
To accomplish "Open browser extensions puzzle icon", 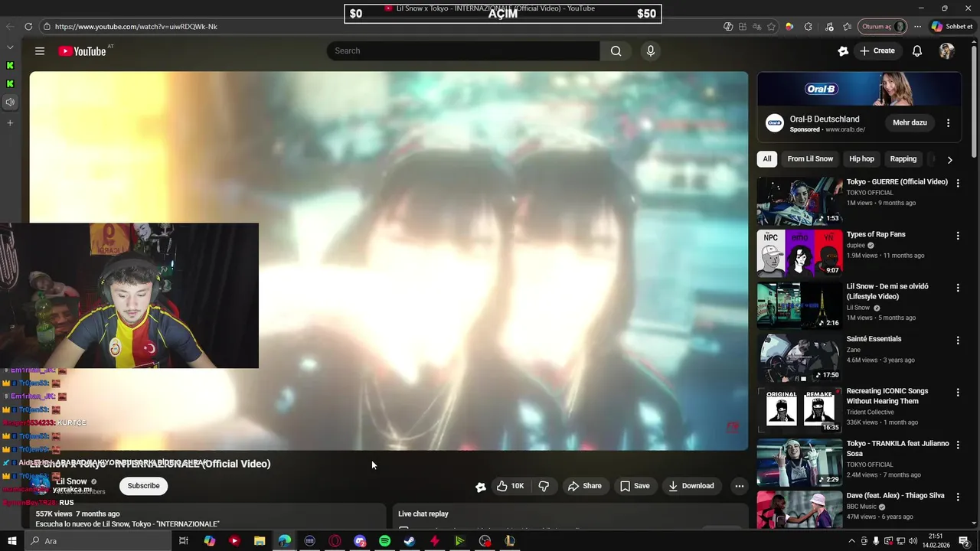I will 808,26.
